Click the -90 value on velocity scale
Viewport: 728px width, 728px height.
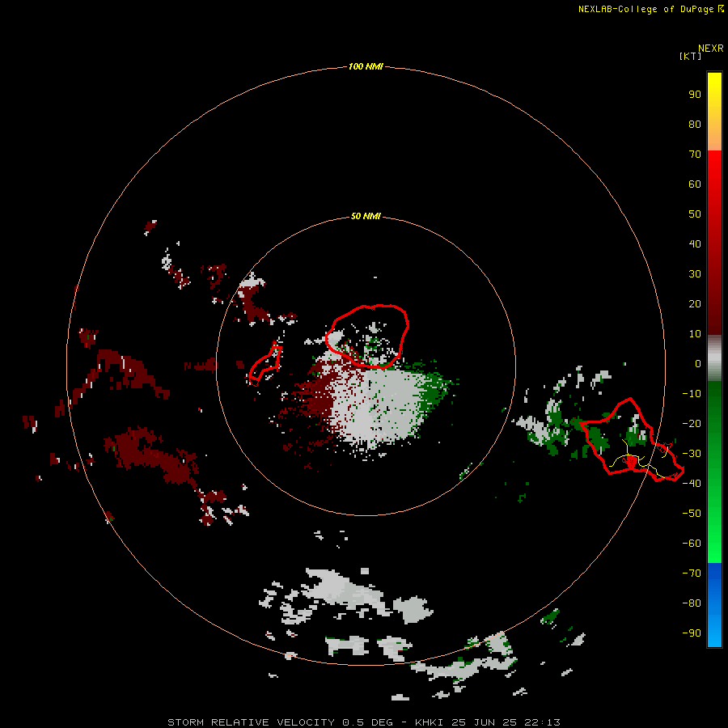coord(692,633)
